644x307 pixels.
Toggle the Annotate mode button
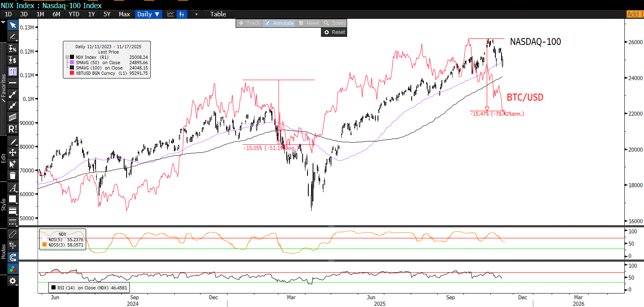pyautogui.click(x=279, y=23)
